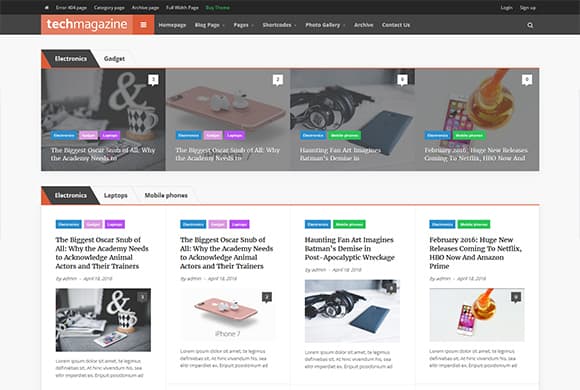Viewport: 580px width, 390px height.
Task: Expand the Photo Gallery dropdown menu
Action: pos(325,25)
